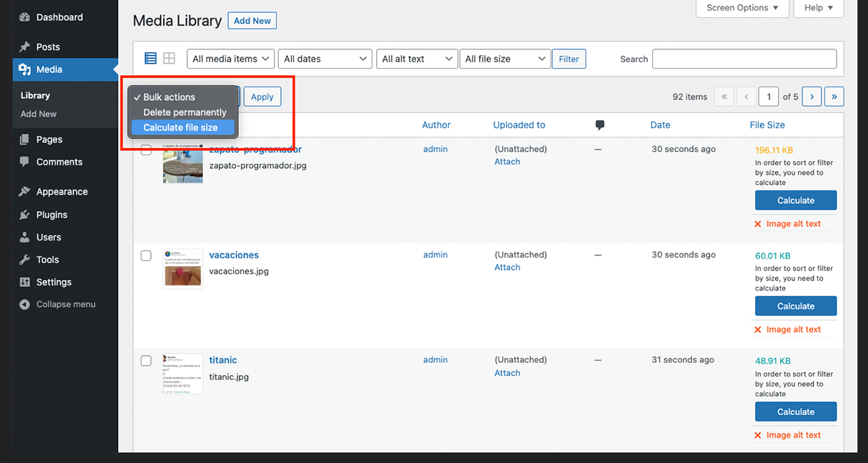868x463 pixels.
Task: Jump to last page arrow
Action: coord(834,97)
